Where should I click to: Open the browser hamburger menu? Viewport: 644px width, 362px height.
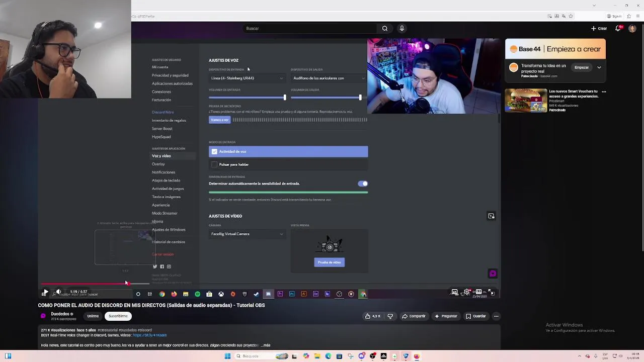[637, 16]
